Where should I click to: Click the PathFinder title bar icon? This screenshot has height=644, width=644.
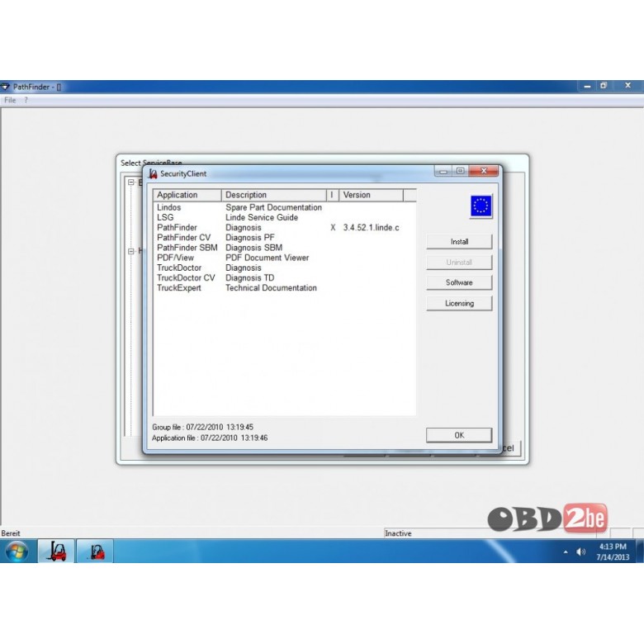tap(5, 87)
